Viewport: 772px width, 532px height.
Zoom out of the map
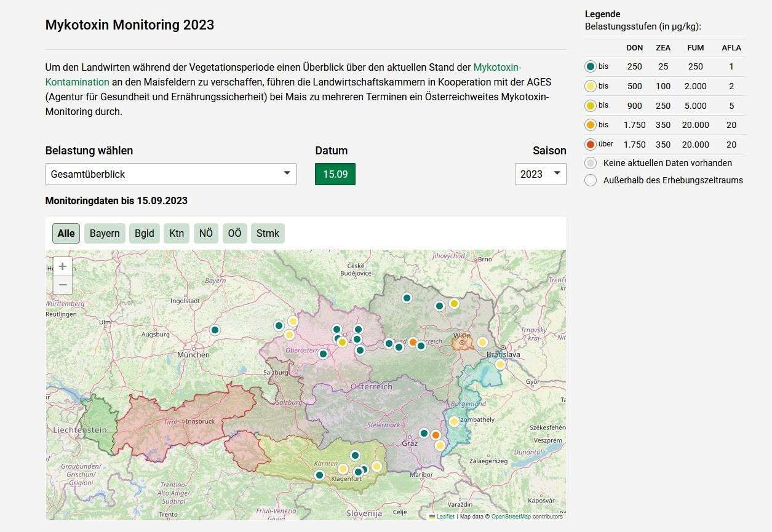click(x=62, y=284)
